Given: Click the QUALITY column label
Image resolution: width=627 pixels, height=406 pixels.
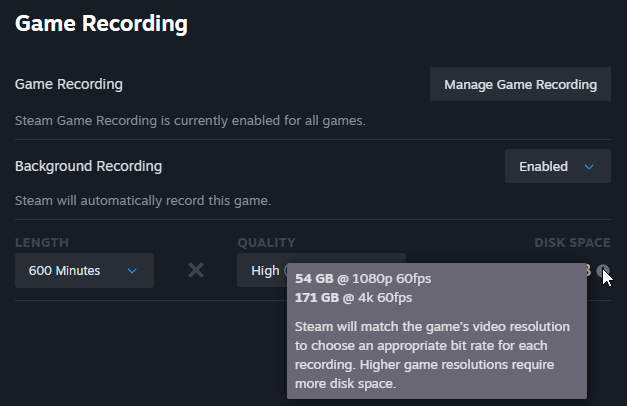Looking at the screenshot, I should pos(266,242).
